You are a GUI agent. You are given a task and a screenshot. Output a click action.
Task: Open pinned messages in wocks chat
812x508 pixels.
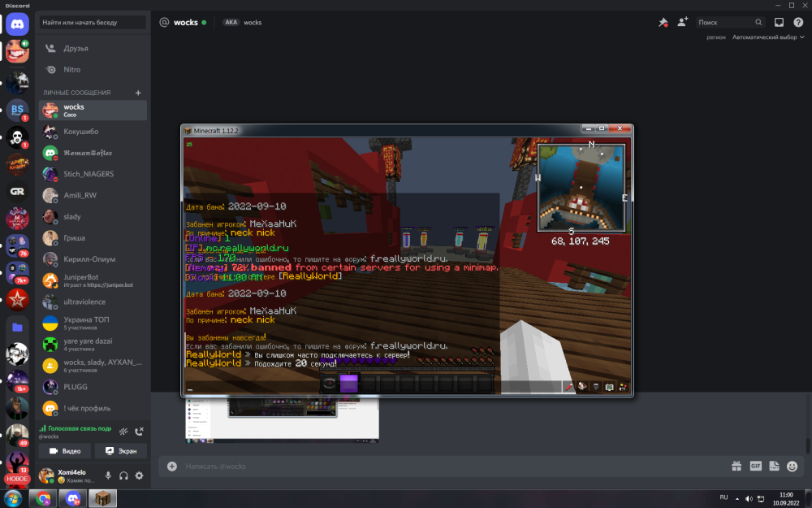(x=663, y=22)
